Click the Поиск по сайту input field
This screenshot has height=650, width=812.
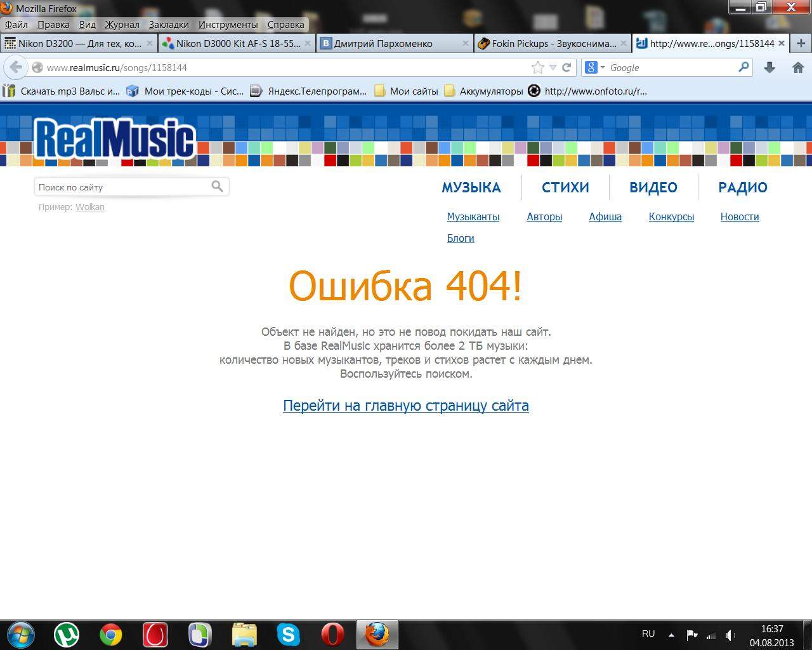pyautogui.click(x=122, y=187)
